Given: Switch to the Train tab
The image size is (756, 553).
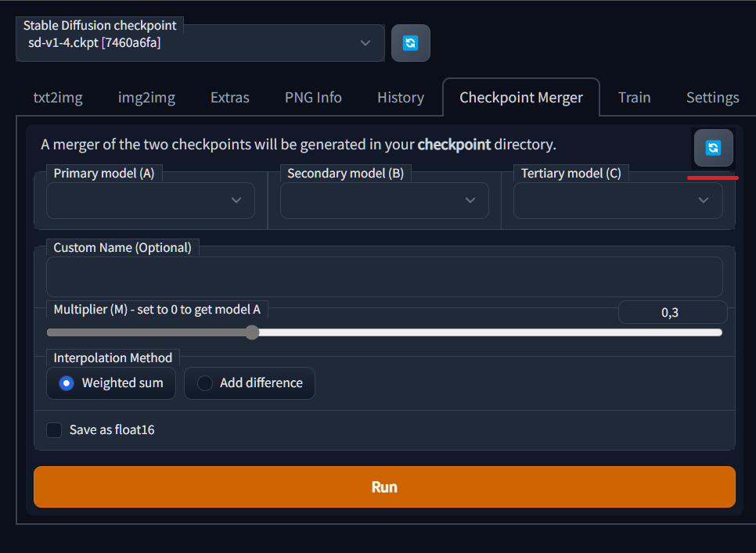Looking at the screenshot, I should (634, 97).
